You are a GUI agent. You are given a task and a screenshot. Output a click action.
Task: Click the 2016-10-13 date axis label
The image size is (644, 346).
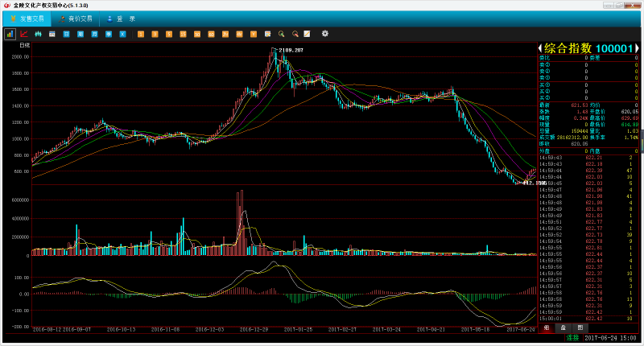pos(122,330)
